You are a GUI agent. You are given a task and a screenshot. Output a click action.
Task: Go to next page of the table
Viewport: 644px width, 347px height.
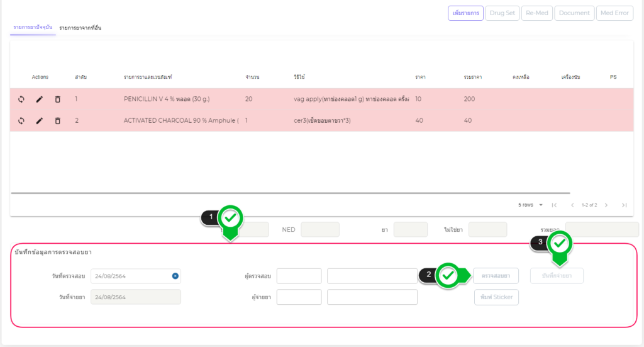(x=606, y=205)
